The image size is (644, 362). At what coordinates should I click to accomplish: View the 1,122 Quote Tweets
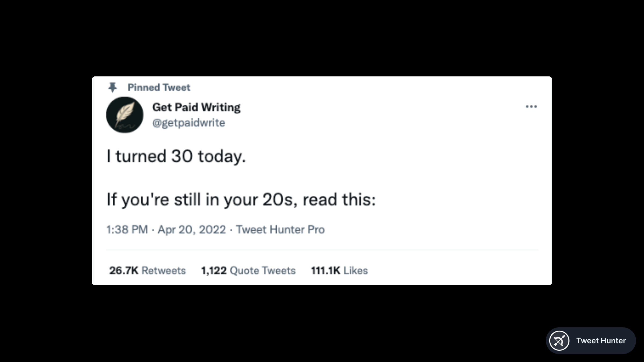coord(248,271)
